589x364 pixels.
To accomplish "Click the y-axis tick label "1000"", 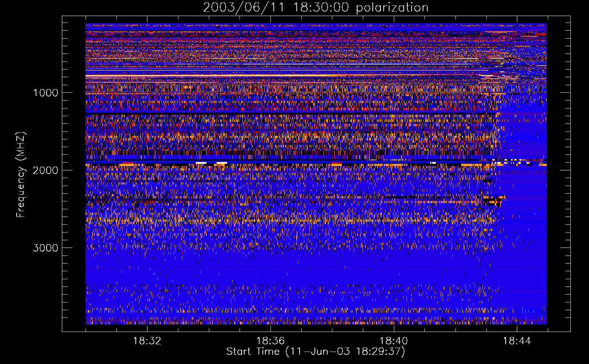I will 46,93.
